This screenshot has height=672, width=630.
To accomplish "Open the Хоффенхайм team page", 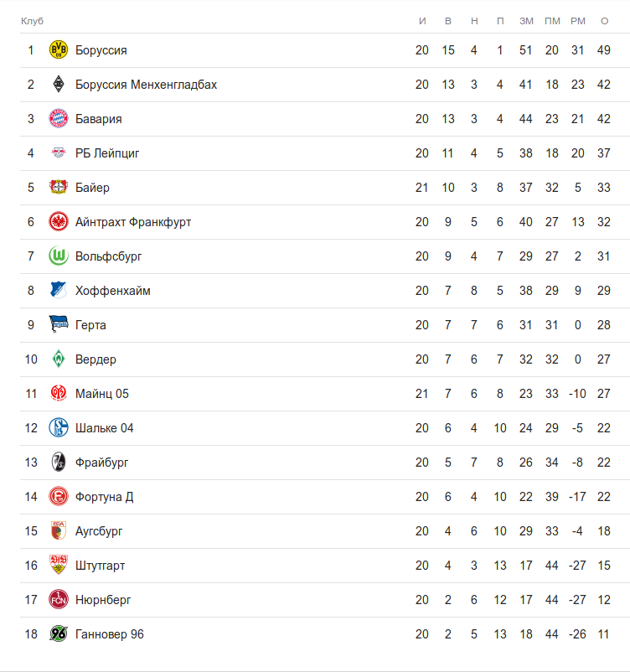I will 112,291.
